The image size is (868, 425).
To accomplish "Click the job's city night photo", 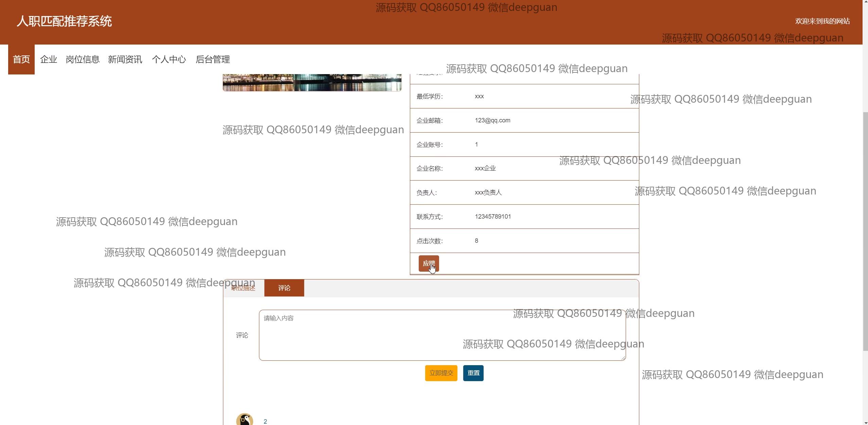I will [312, 83].
